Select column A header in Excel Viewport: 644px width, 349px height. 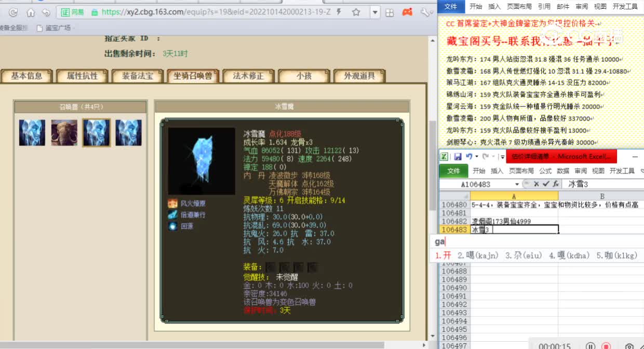514,196
